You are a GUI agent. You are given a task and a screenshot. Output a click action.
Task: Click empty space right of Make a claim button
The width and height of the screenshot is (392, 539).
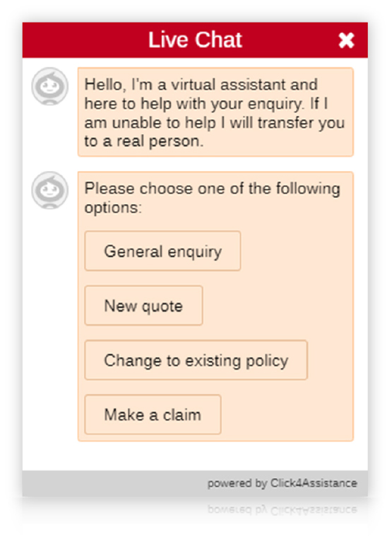[286, 414]
